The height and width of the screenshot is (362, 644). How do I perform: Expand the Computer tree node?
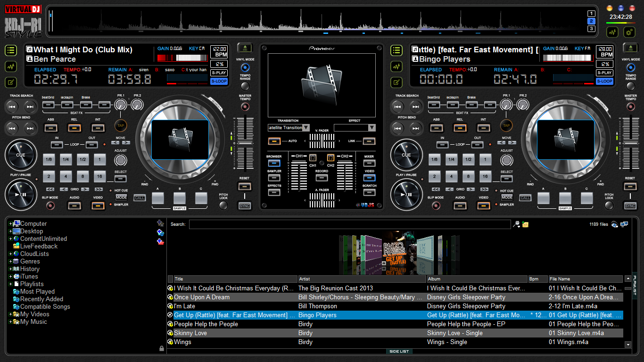click(10, 224)
